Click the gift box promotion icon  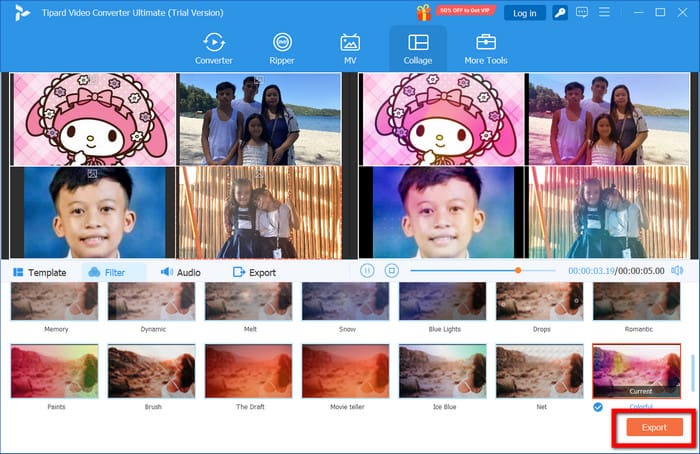tap(424, 12)
